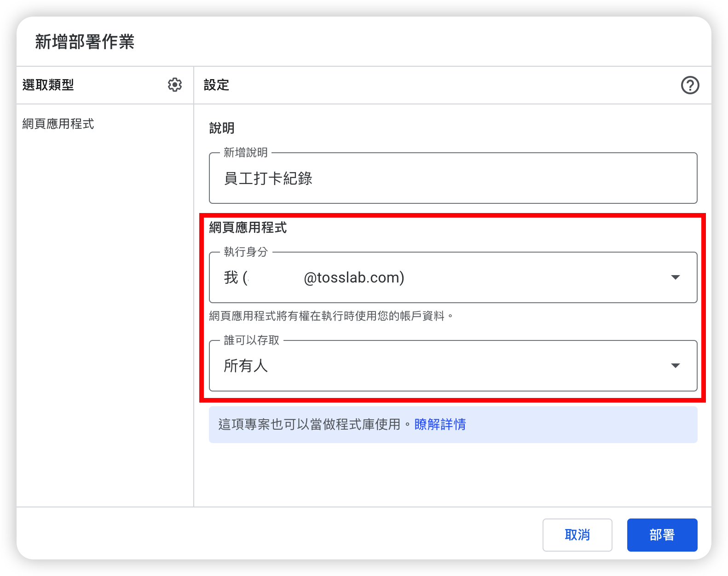The width and height of the screenshot is (728, 576).
Task: Click the 新增部署作業 dialog title
Action: [85, 42]
